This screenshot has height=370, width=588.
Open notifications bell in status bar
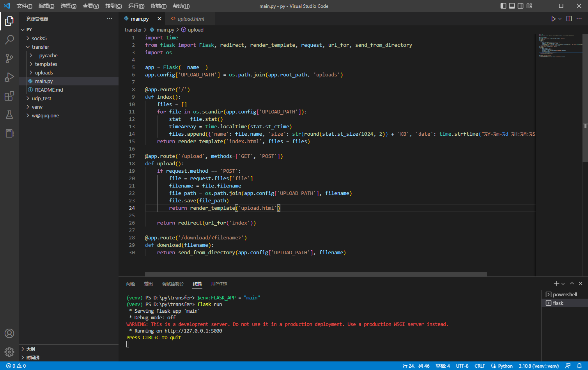(x=579, y=366)
